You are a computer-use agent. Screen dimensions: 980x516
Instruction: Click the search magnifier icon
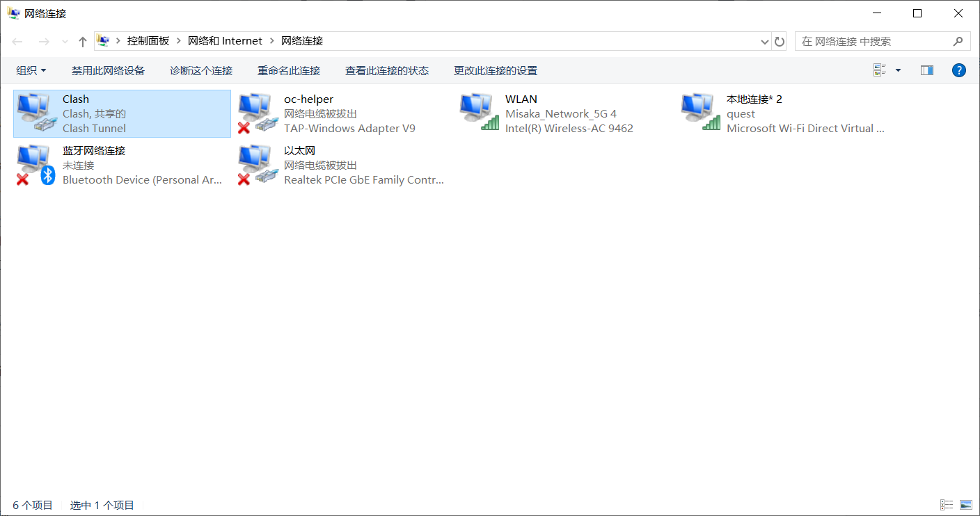[958, 42]
